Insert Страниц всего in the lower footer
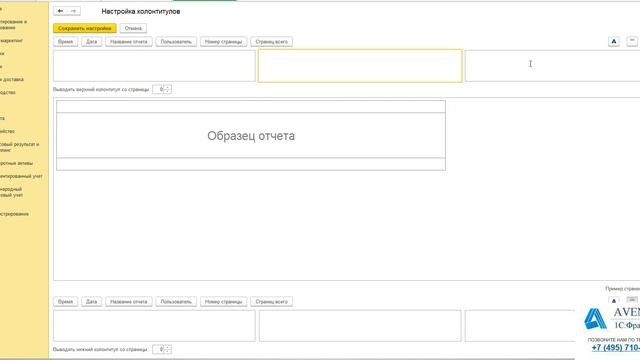The image size is (640, 360). [x=271, y=302]
